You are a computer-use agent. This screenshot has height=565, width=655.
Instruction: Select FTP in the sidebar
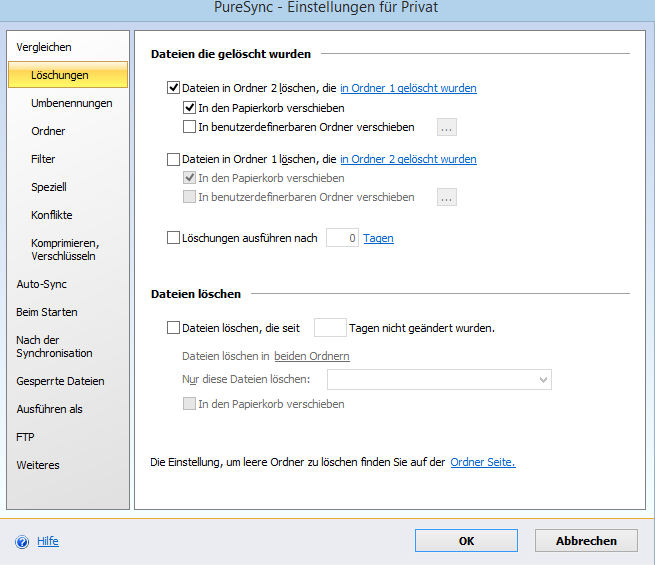25,437
